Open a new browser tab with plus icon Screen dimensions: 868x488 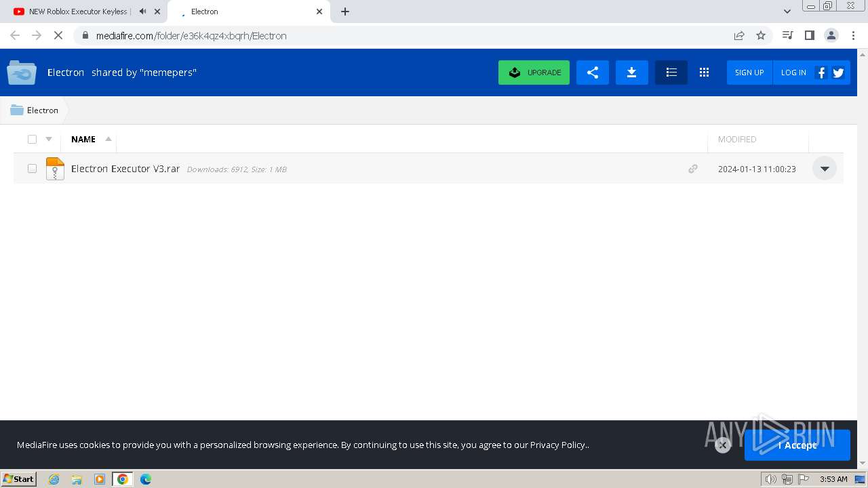pos(345,12)
